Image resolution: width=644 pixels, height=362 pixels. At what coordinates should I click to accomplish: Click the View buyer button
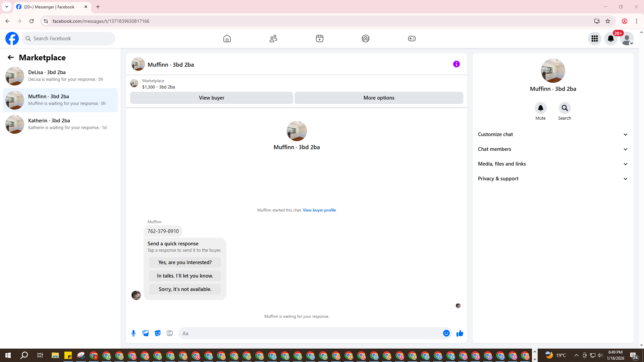click(211, 98)
